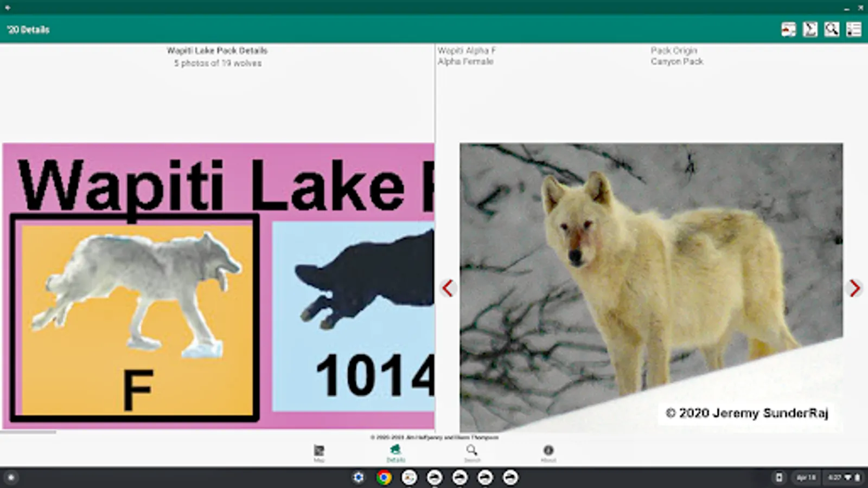Screen dimensions: 868x488
Task: Click the 'Wapiti Alpha F' name label
Action: coord(467,50)
